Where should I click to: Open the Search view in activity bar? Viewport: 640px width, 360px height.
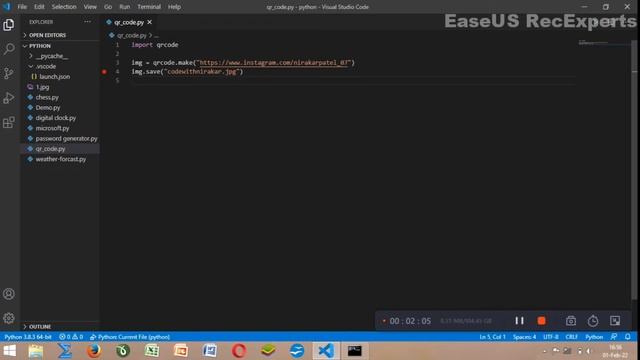tap(9, 49)
